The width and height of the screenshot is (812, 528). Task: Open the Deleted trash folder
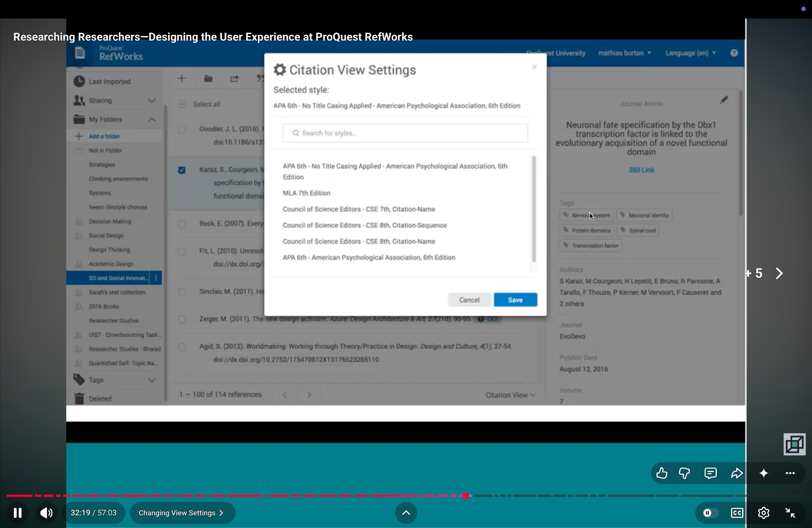point(100,398)
